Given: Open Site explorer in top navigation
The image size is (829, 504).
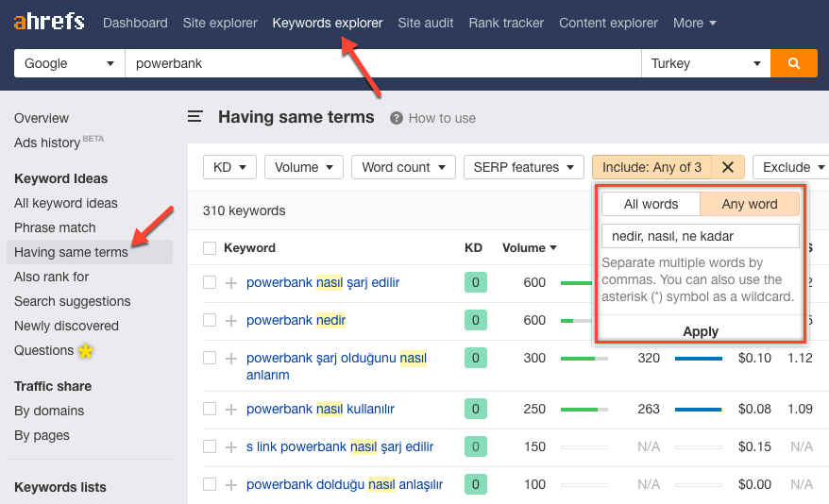Looking at the screenshot, I should (220, 24).
